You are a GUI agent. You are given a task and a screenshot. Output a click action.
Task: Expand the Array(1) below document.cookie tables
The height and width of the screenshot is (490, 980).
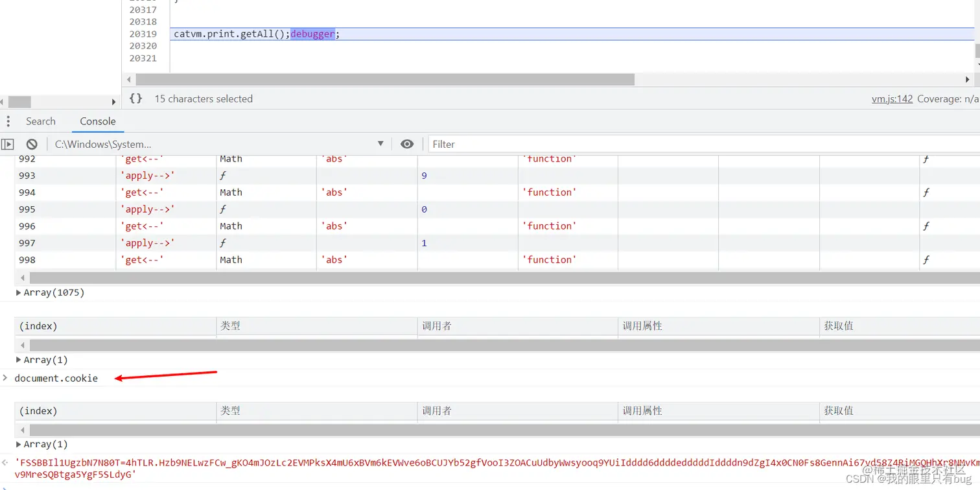[x=42, y=444]
